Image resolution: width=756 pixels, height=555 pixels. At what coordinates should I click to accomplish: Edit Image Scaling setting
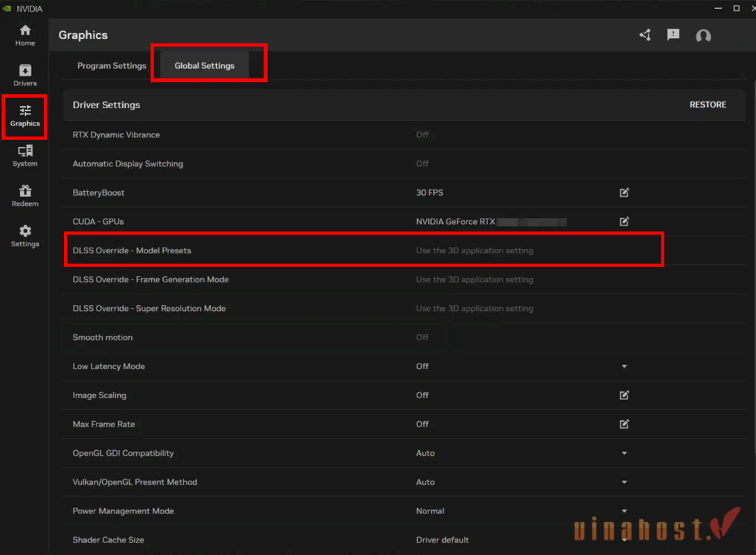click(x=624, y=395)
